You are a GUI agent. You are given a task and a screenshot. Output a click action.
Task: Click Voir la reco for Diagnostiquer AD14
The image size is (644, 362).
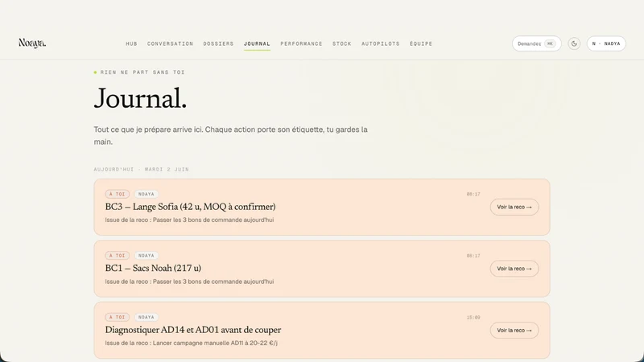pyautogui.click(x=514, y=330)
